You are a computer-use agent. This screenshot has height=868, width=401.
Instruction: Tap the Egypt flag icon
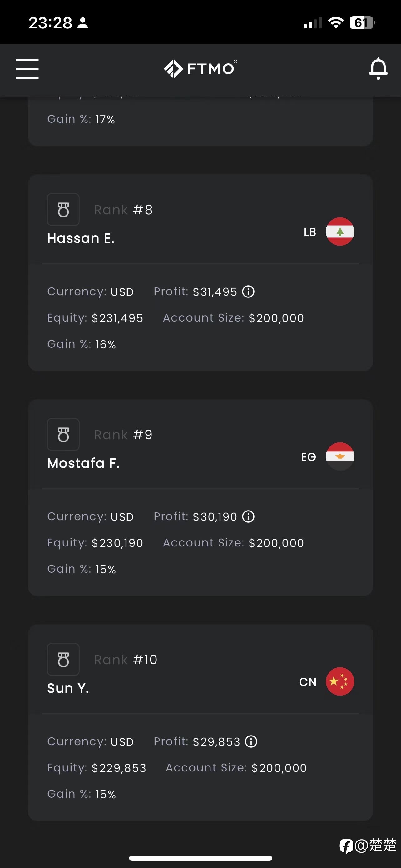tap(340, 456)
